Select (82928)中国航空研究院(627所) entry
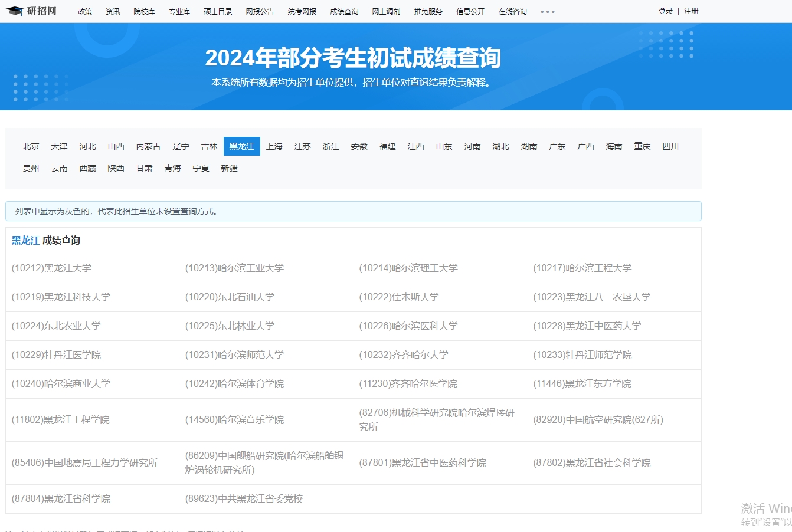 (598, 420)
